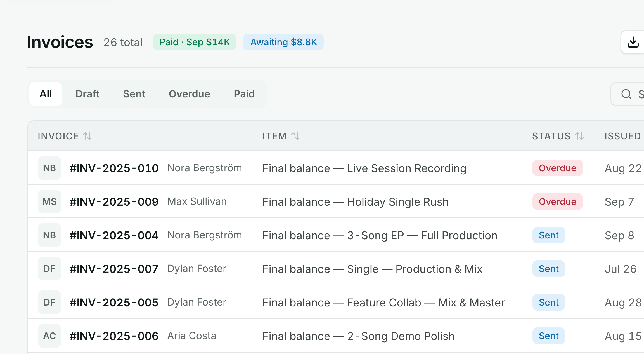The width and height of the screenshot is (644, 361).
Task: Click Sent status on INV-2025-004
Action: (x=549, y=235)
